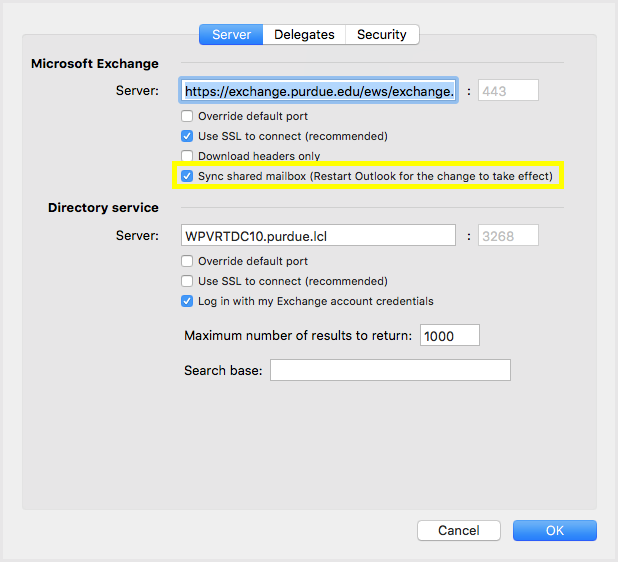Switch to the Delegates tab
Image resolution: width=618 pixels, height=562 pixels.
[x=304, y=34]
